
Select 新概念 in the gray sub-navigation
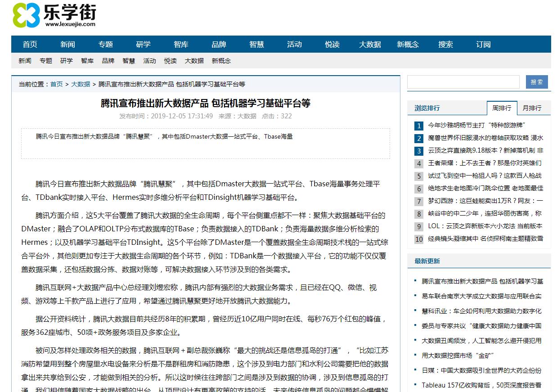coord(221,61)
